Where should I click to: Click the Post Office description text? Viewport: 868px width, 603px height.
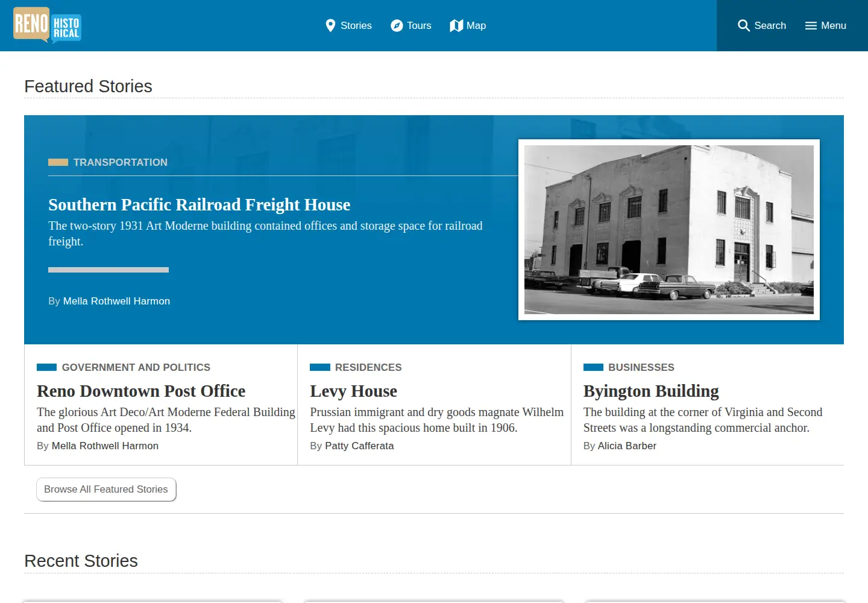[166, 420]
